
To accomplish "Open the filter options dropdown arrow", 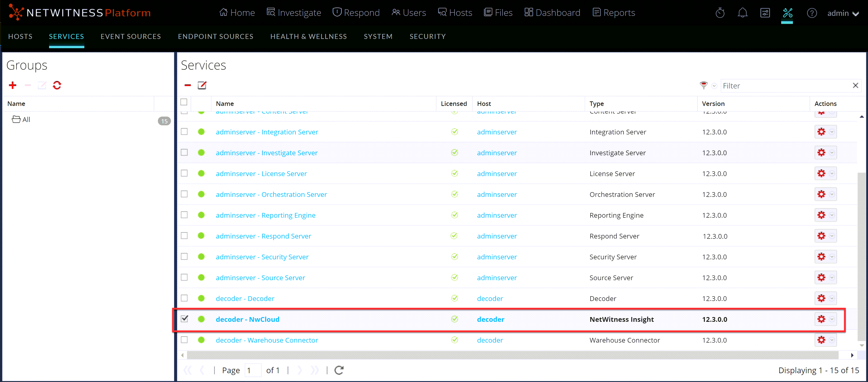I will (714, 86).
